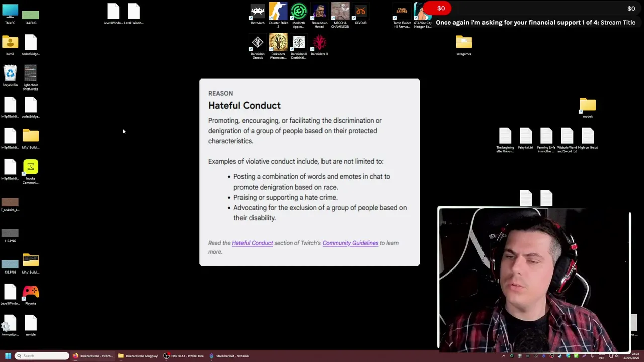
Task: Open the rumble file icon
Action: 31,325
